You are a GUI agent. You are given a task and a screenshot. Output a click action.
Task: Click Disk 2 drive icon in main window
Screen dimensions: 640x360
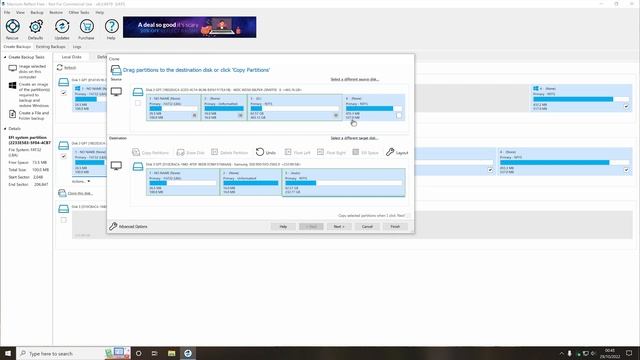(64, 145)
